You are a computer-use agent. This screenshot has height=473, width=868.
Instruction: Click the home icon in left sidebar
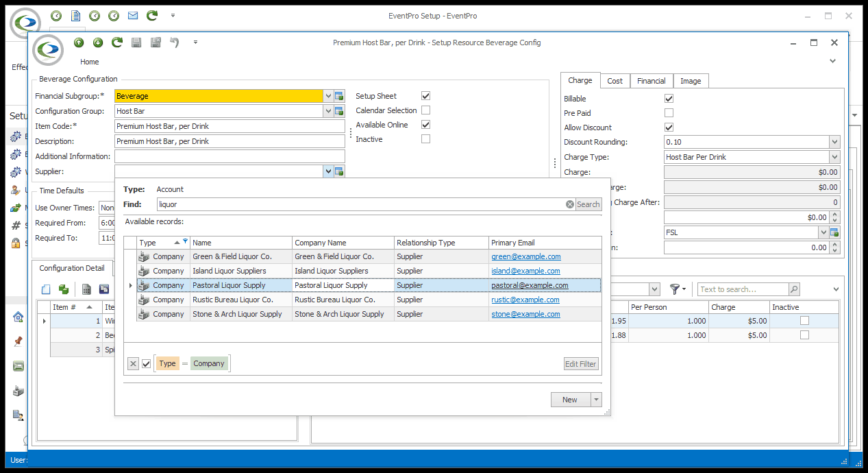pos(18,317)
